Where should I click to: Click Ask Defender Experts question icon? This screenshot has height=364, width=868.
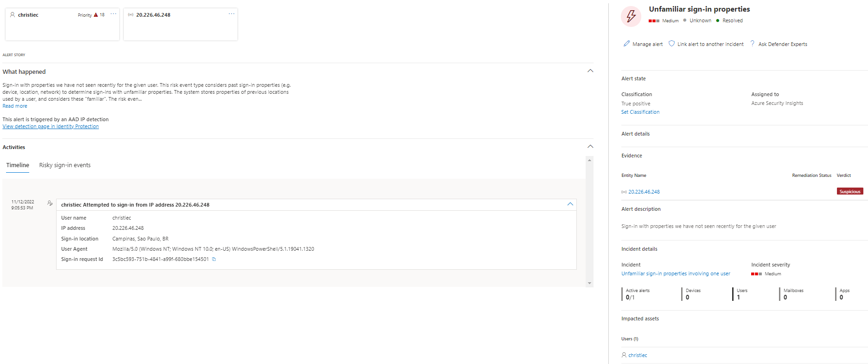752,44
